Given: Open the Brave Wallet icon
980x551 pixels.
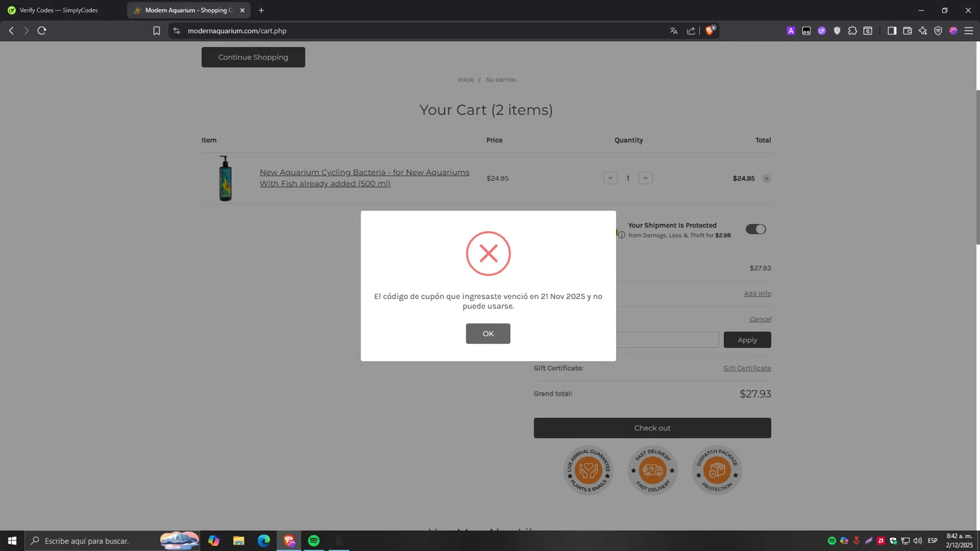Looking at the screenshot, I should tap(907, 31).
